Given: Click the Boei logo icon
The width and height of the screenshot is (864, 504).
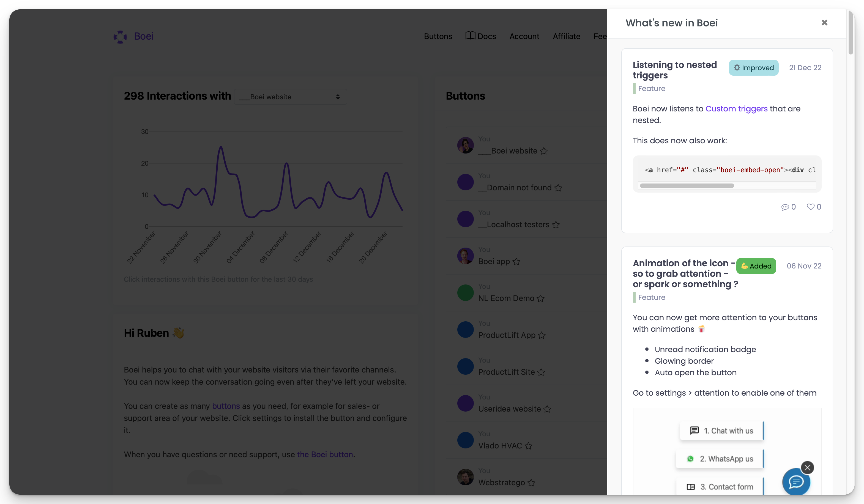Looking at the screenshot, I should [120, 37].
